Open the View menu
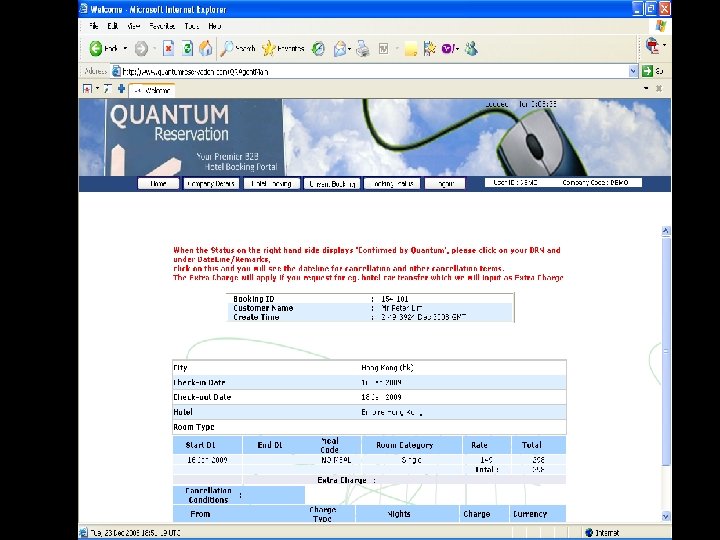The image size is (720, 540). 134,26
